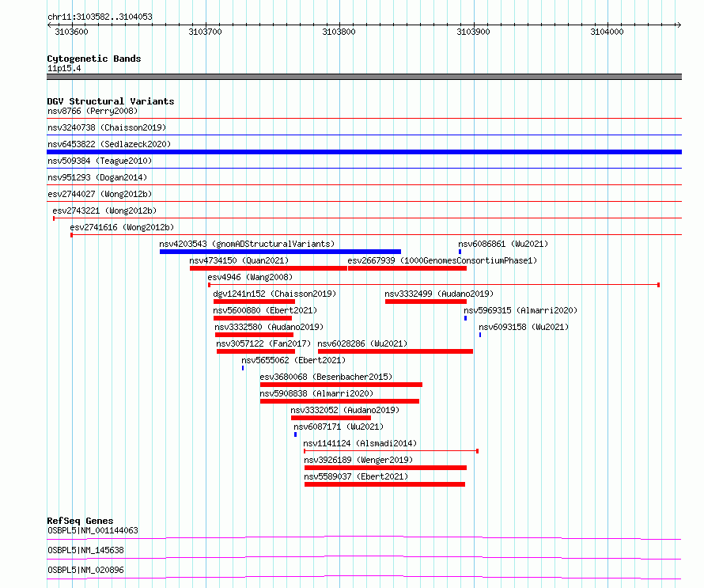Click the red nsv3332499 (Audano2019) bar
The width and height of the screenshot is (704, 588).
[426, 302]
